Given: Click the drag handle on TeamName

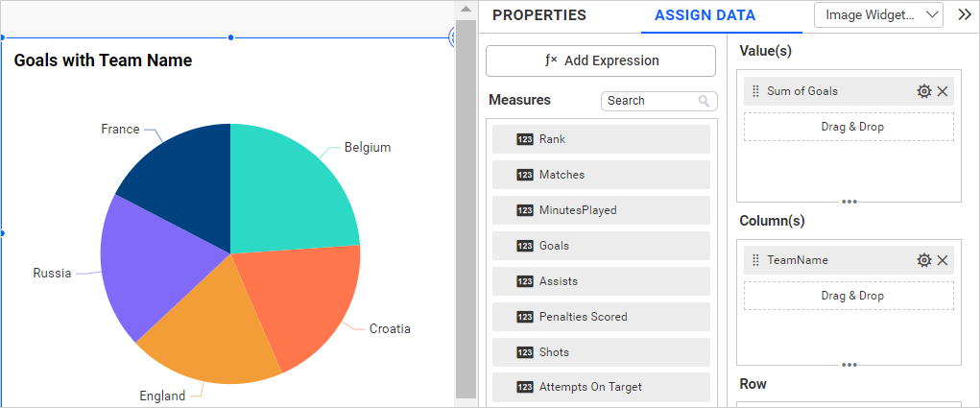Looking at the screenshot, I should 755,260.
